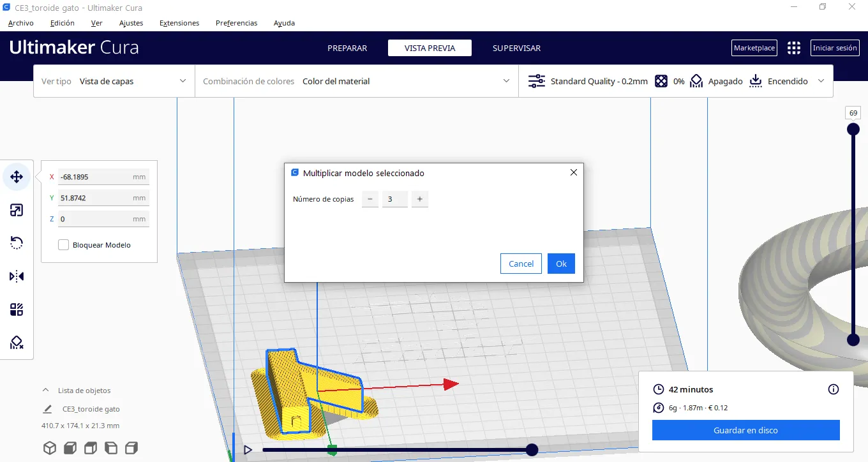
Task: Select the Rotate tool icon
Action: 17,243
